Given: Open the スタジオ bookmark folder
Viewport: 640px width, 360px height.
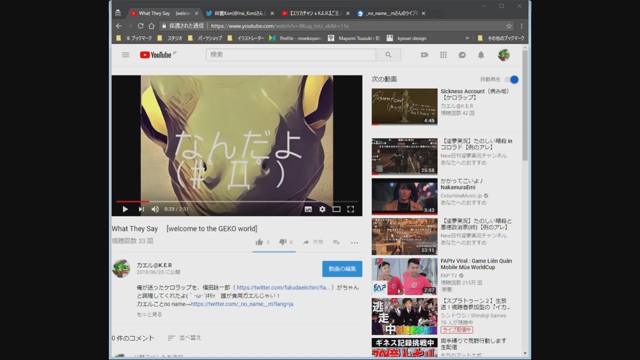Looking at the screenshot, I should tap(171, 38).
